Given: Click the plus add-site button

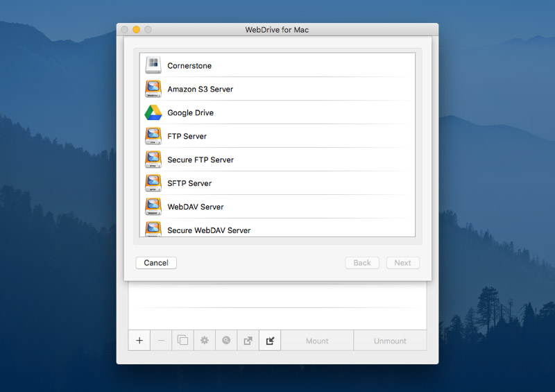Looking at the screenshot, I should click(139, 341).
